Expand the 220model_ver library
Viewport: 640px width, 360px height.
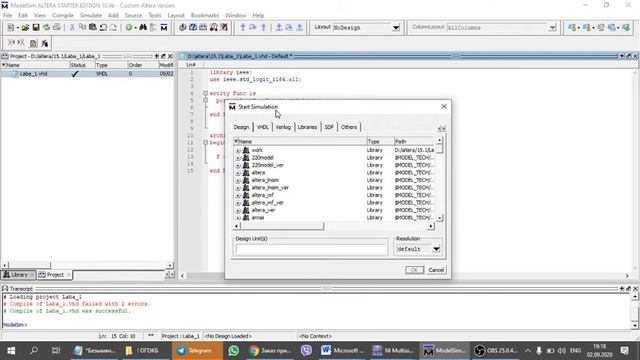pyautogui.click(x=238, y=166)
